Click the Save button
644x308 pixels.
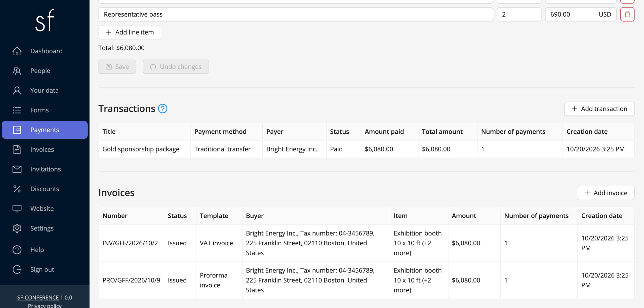click(117, 67)
